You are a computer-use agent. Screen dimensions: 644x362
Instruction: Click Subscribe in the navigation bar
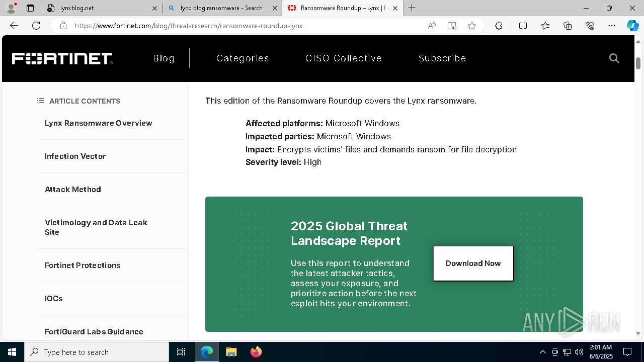tap(442, 58)
